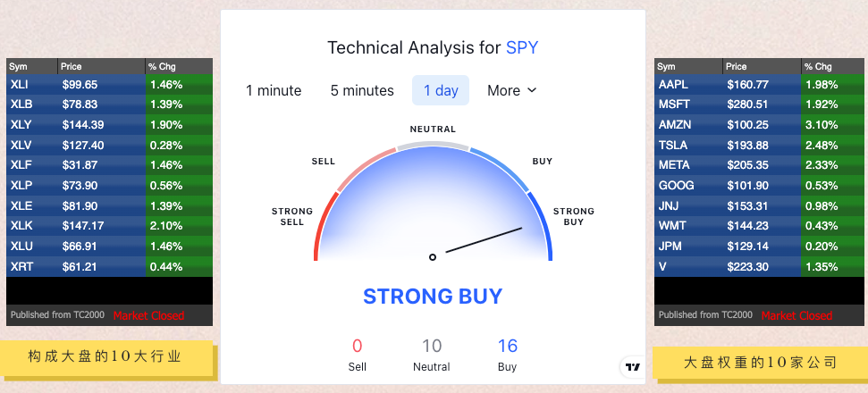This screenshot has width=868, height=393.
Task: Click the Neutral count of 10
Action: [x=432, y=346]
